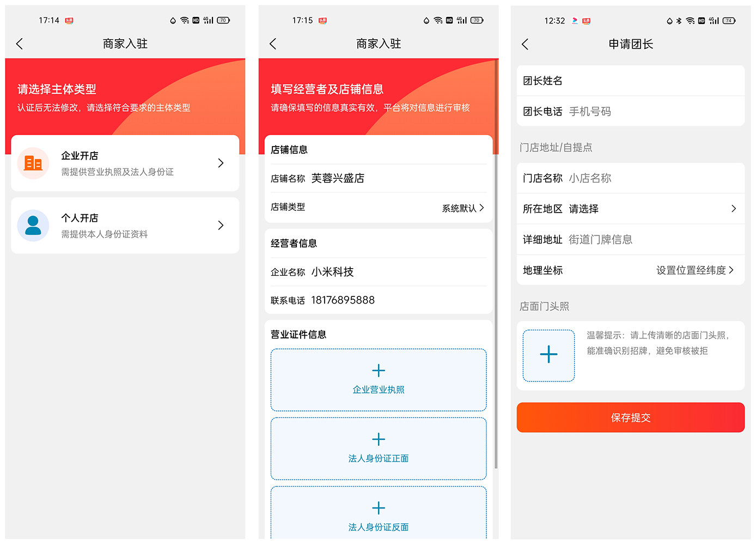The width and height of the screenshot is (756, 545).
Task: Open 个人开店 option chevron
Action: pyautogui.click(x=221, y=225)
